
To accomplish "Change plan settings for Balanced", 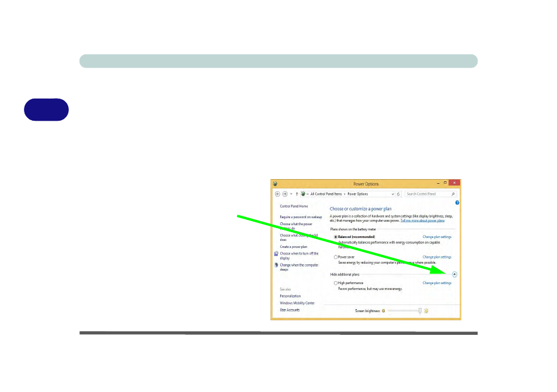I will [x=437, y=237].
